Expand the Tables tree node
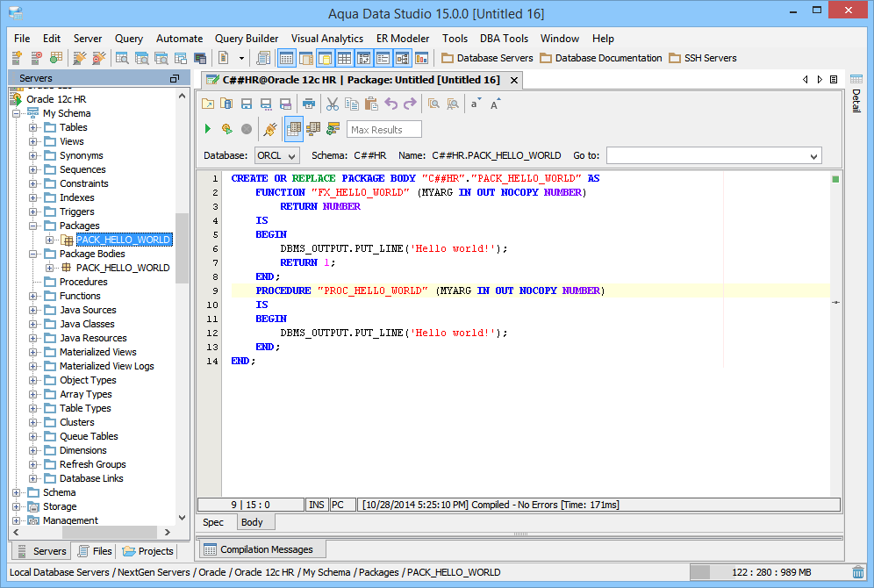The width and height of the screenshot is (874, 588). coord(33,127)
